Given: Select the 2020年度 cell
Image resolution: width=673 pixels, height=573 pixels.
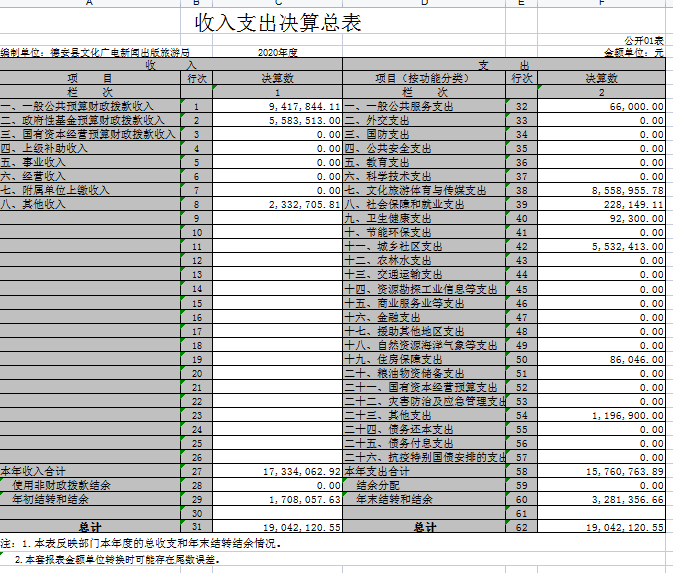Looking at the screenshot, I should click(x=278, y=52).
